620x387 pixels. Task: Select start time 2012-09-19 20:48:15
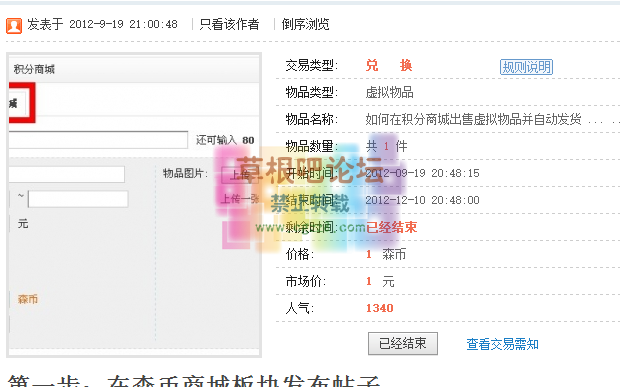point(422,173)
